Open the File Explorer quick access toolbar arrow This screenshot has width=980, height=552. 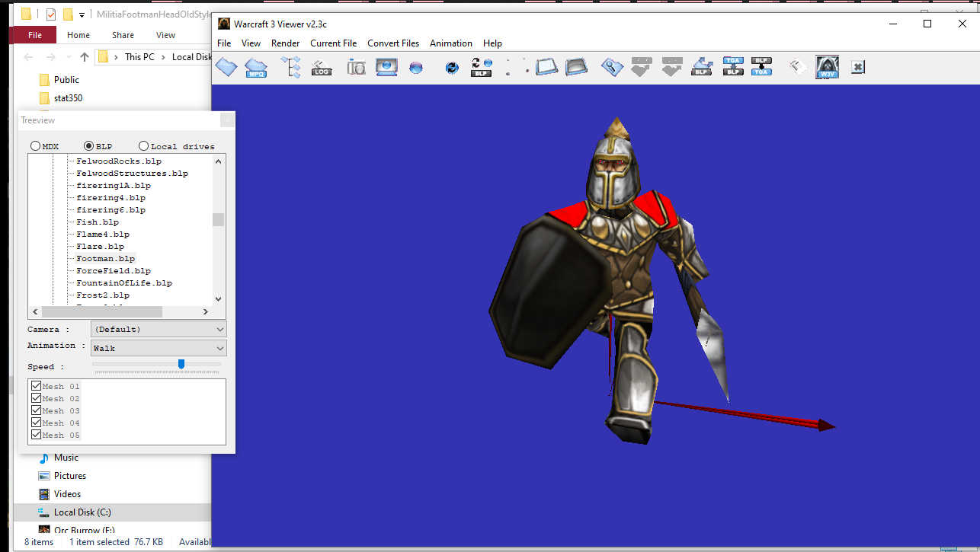[x=82, y=14]
